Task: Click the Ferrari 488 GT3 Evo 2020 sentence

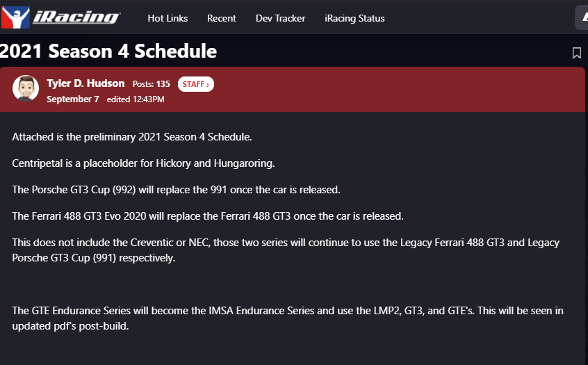Action: (x=208, y=216)
